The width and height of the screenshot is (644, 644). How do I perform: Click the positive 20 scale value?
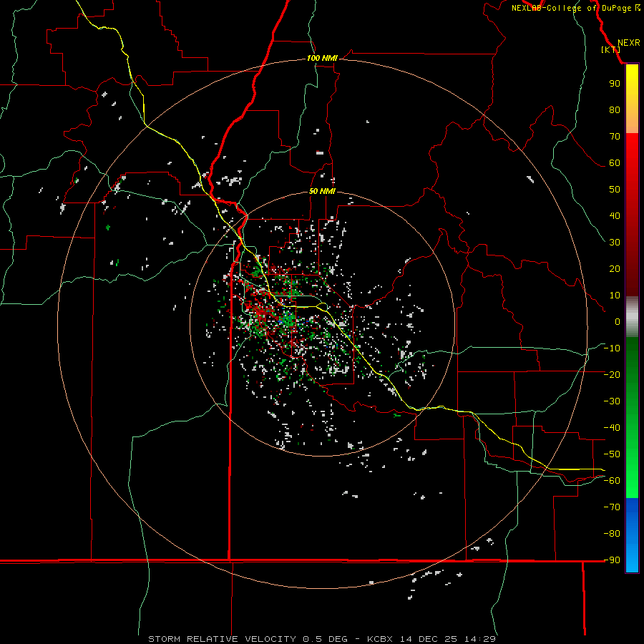point(615,269)
